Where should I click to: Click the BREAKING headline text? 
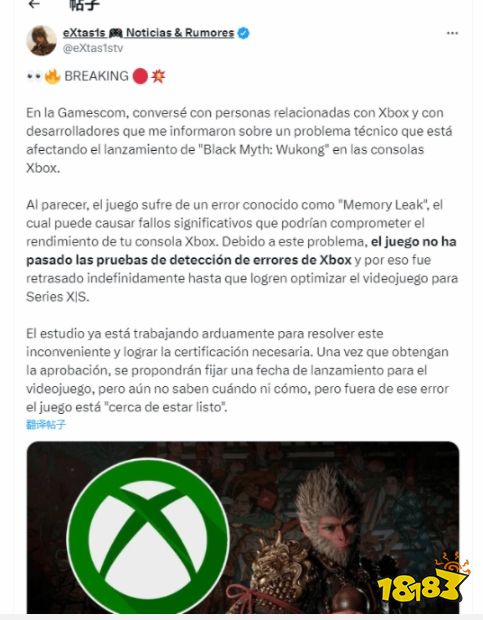[x=96, y=76]
